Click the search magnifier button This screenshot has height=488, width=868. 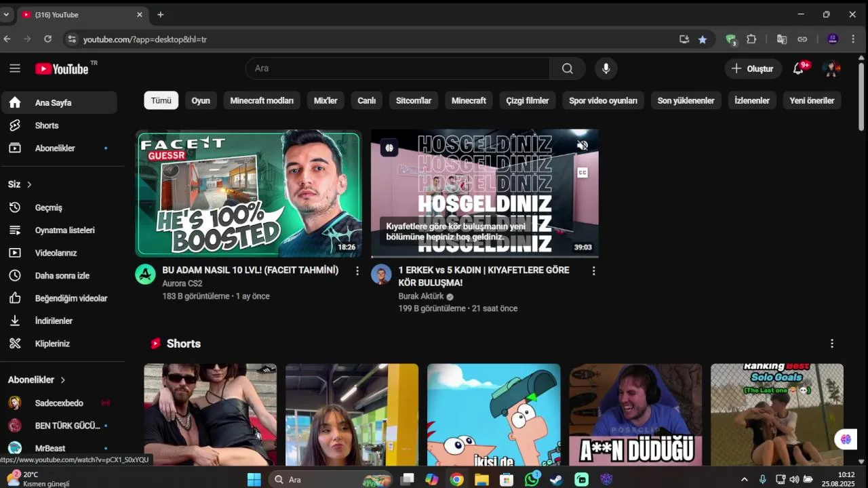(568, 68)
